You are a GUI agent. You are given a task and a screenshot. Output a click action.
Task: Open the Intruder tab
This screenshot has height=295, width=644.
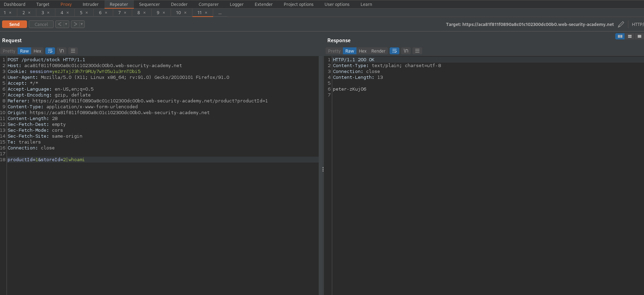91,4
